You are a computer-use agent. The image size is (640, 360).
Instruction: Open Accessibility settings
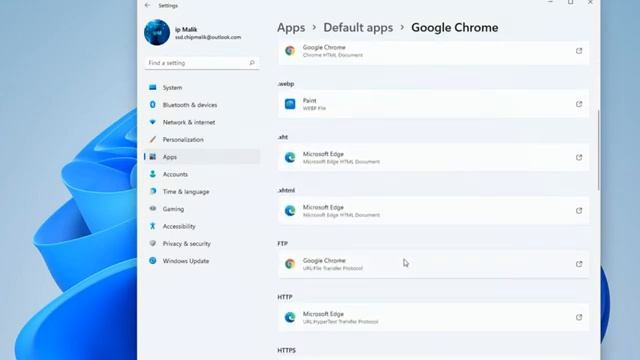202,226
